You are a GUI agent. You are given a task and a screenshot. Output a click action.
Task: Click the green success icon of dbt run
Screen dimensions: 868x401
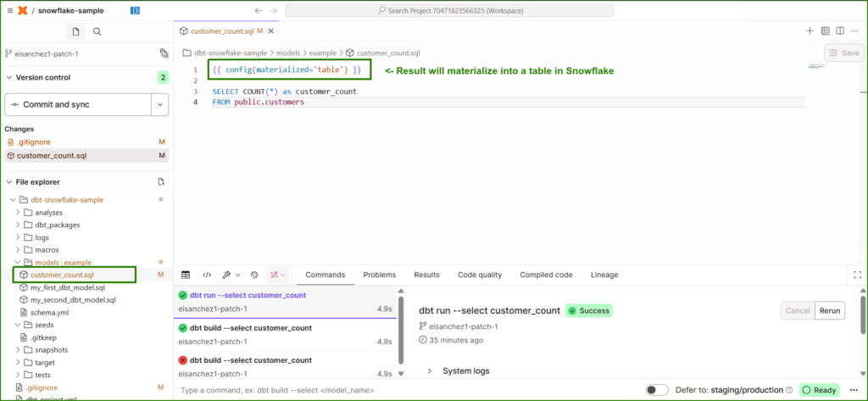[x=183, y=295]
